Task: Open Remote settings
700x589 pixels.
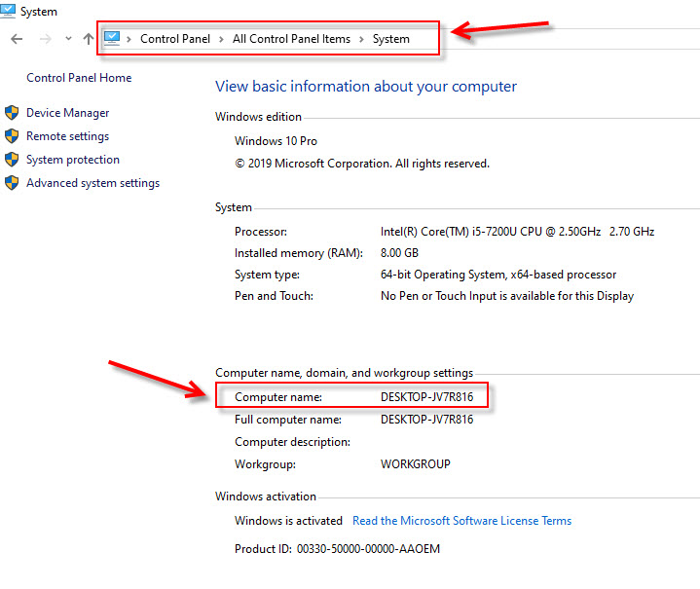Action: (x=68, y=136)
